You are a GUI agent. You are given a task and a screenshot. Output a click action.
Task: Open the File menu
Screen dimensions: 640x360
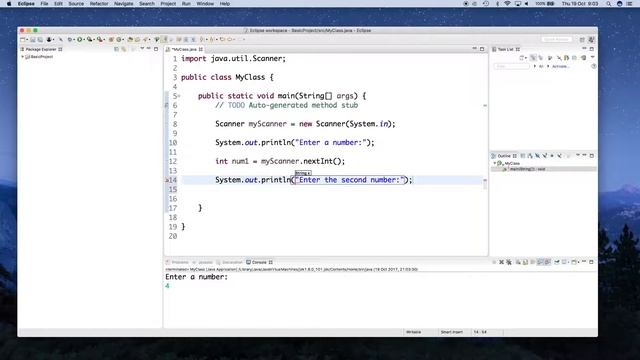coord(44,4)
